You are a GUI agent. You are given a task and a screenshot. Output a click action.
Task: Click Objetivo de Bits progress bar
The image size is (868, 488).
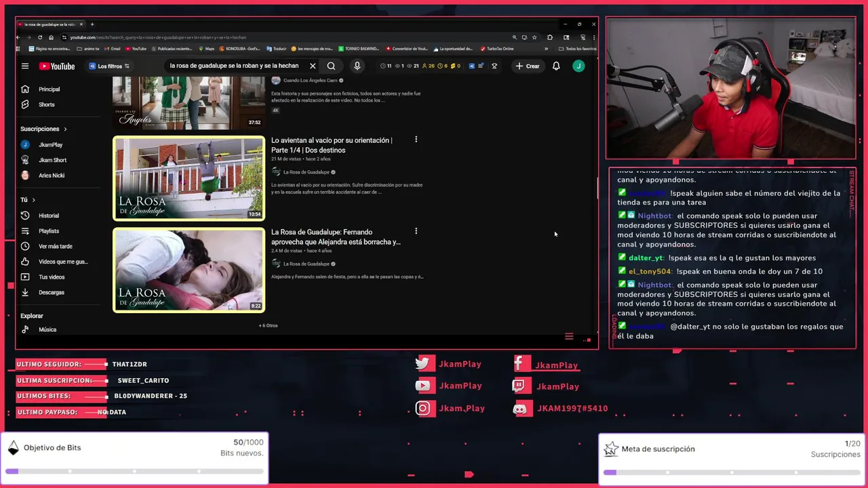click(134, 471)
